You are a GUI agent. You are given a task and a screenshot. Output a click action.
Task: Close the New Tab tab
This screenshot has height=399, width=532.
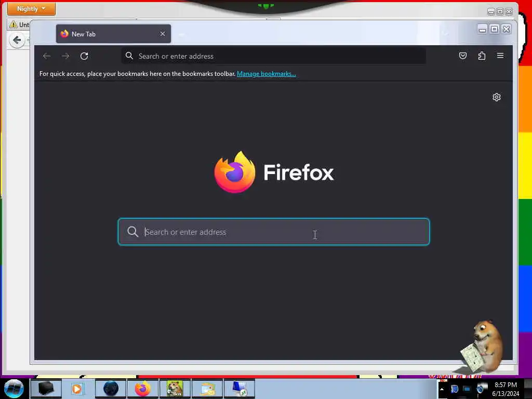click(163, 34)
